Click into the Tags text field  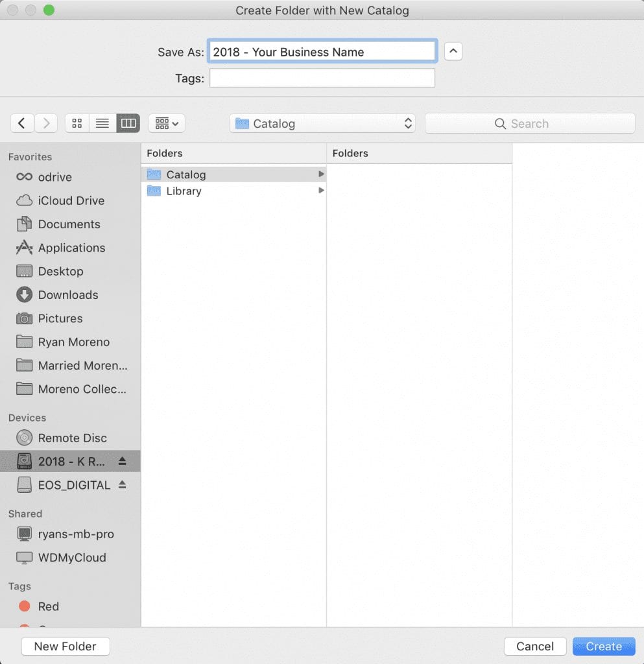tap(322, 78)
